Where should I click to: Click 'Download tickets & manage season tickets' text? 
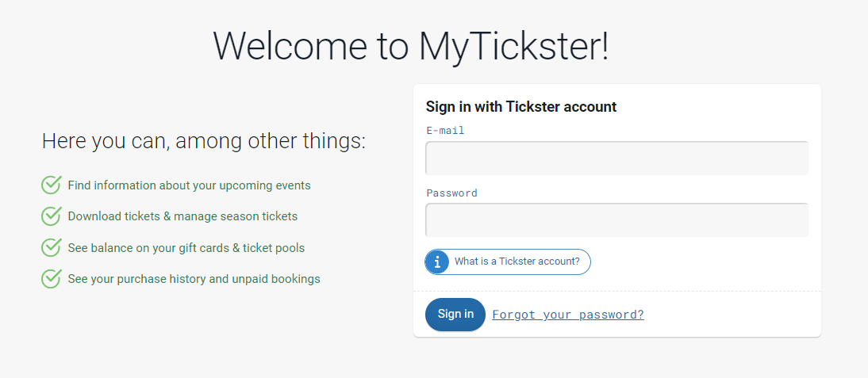(x=182, y=216)
